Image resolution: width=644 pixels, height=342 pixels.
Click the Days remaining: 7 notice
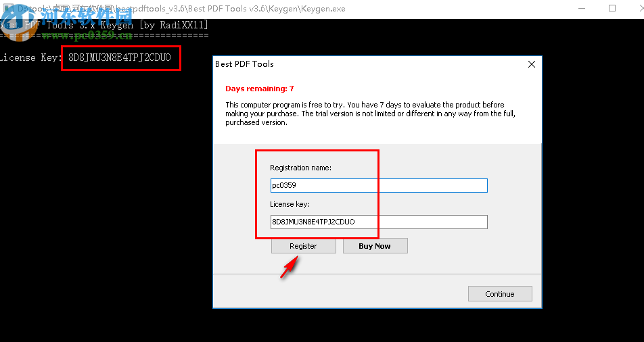coord(260,89)
